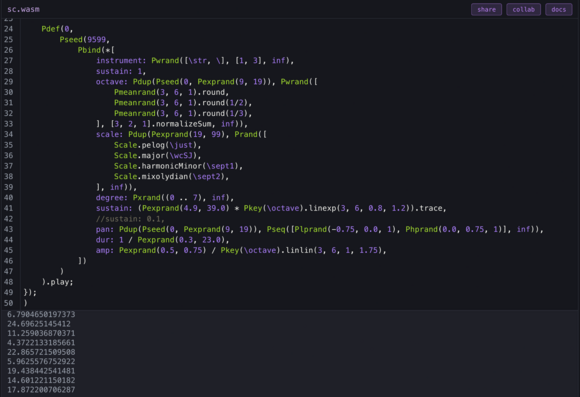The width and height of the screenshot is (580, 397).
Task: Click normalizeSum on line 33
Action: 183,124
